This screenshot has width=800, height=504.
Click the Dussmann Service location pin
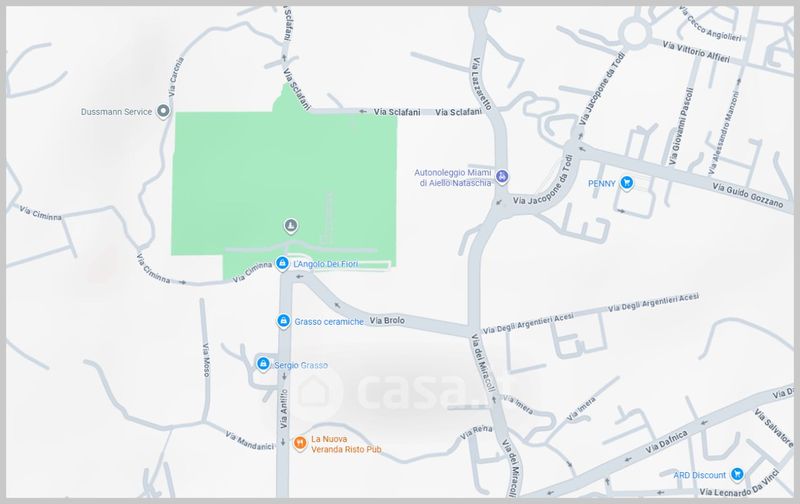click(163, 111)
